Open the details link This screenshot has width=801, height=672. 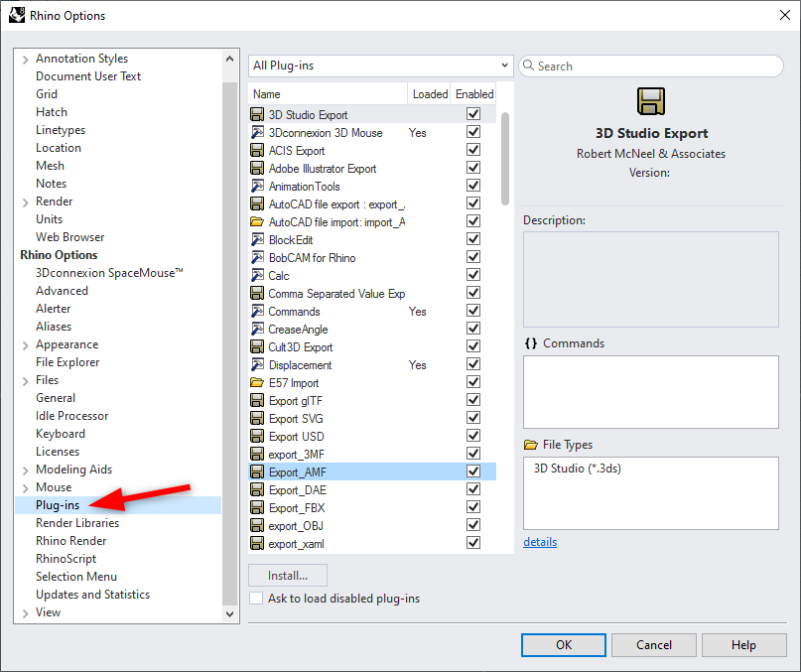[x=540, y=542]
